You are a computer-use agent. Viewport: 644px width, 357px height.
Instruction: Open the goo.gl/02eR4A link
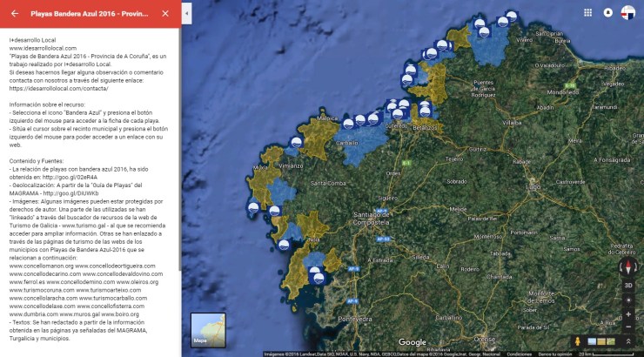point(70,177)
